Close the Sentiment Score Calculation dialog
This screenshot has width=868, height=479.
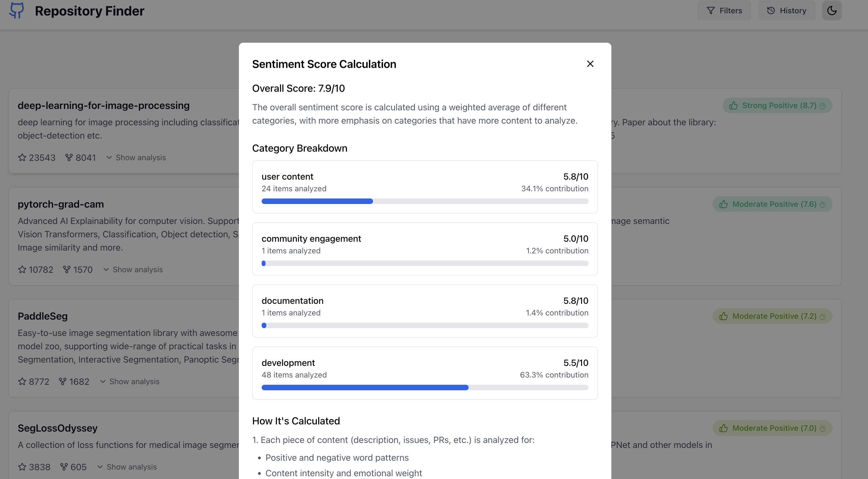(590, 64)
